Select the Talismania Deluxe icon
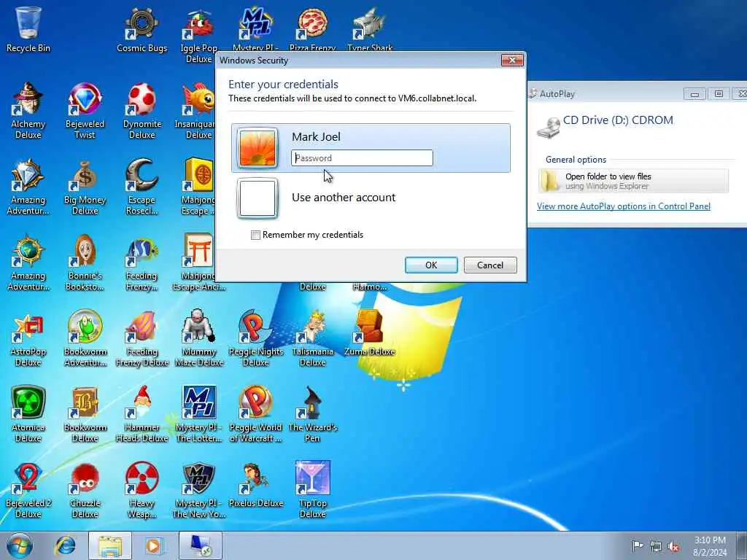747x560 pixels. point(312,338)
